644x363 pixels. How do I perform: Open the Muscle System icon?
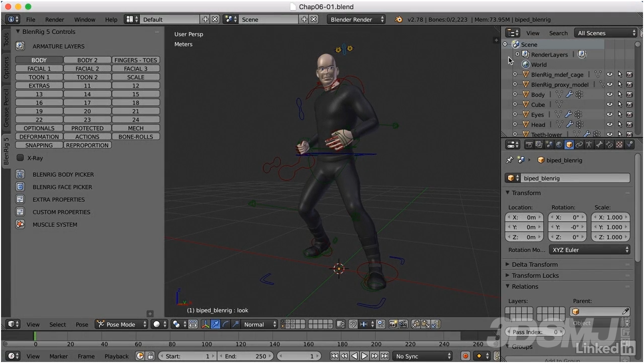[x=20, y=225]
